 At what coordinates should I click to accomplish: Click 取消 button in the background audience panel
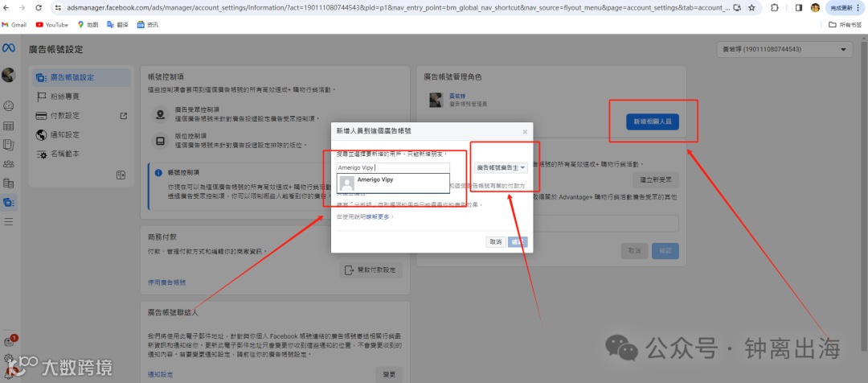pos(634,251)
